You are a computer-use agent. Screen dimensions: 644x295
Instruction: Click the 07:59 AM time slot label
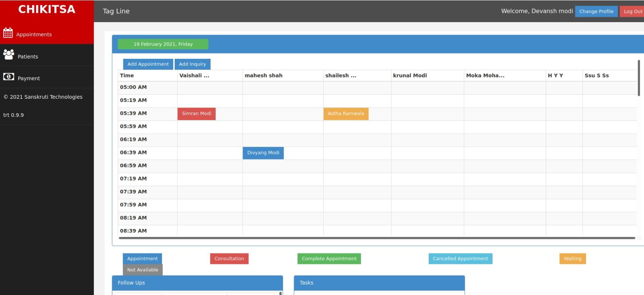click(x=133, y=205)
